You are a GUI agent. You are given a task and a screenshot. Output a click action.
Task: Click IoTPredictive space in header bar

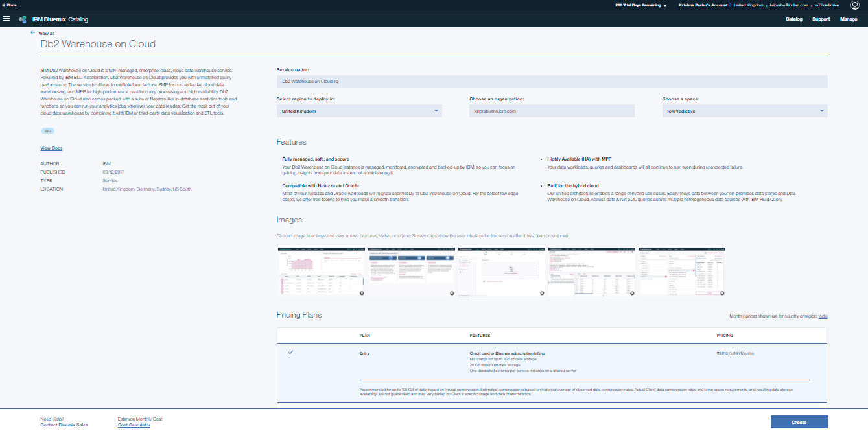[827, 5]
